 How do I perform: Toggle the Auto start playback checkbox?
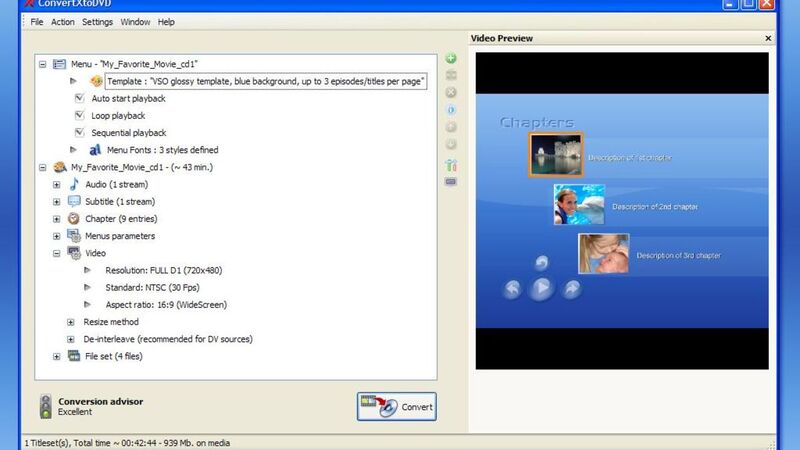point(80,99)
